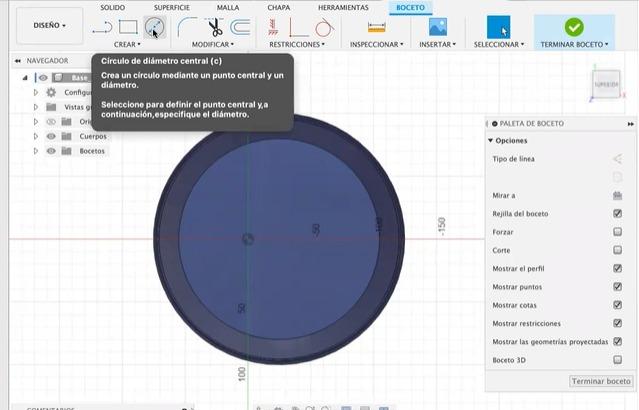Select the BOCETO tab
This screenshot has height=410, width=639.
pos(410,8)
